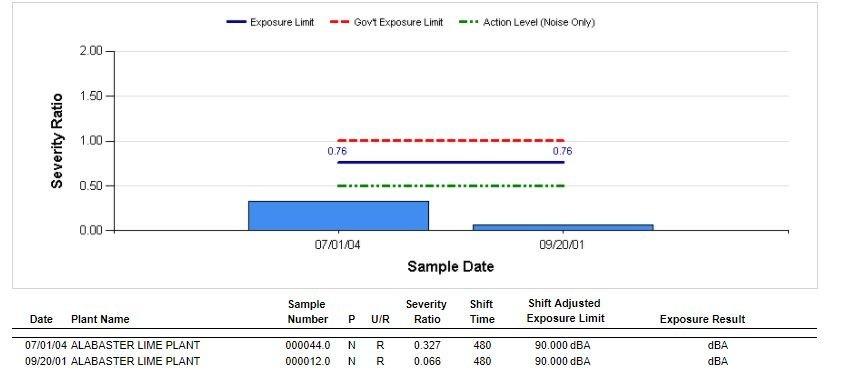The width and height of the screenshot is (842, 373).
Task: Click the left 0.76 data label
Action: click(337, 151)
